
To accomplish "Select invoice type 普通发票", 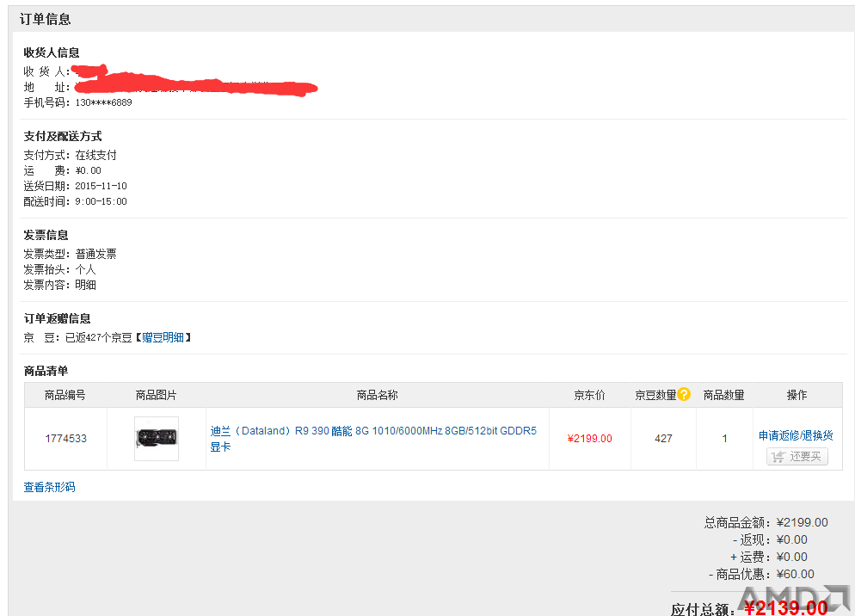I will coord(96,254).
